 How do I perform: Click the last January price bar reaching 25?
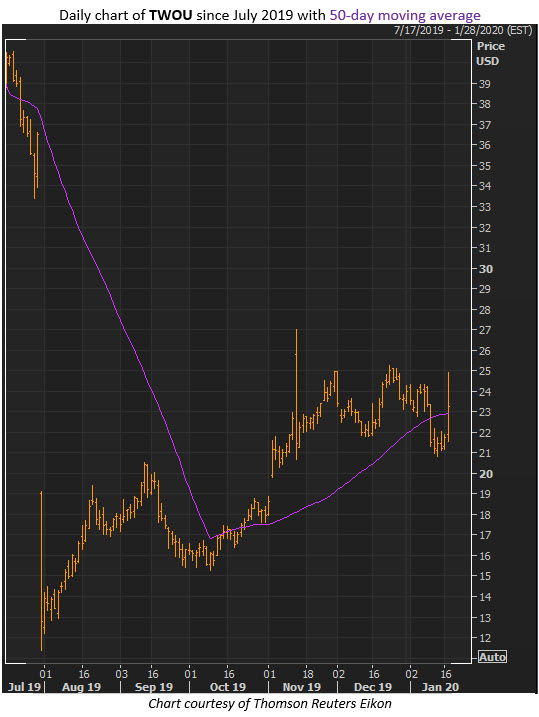[x=448, y=407]
